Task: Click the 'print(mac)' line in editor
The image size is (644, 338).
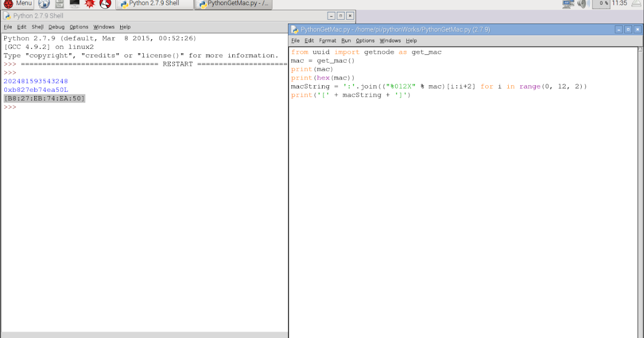Action: coord(312,69)
